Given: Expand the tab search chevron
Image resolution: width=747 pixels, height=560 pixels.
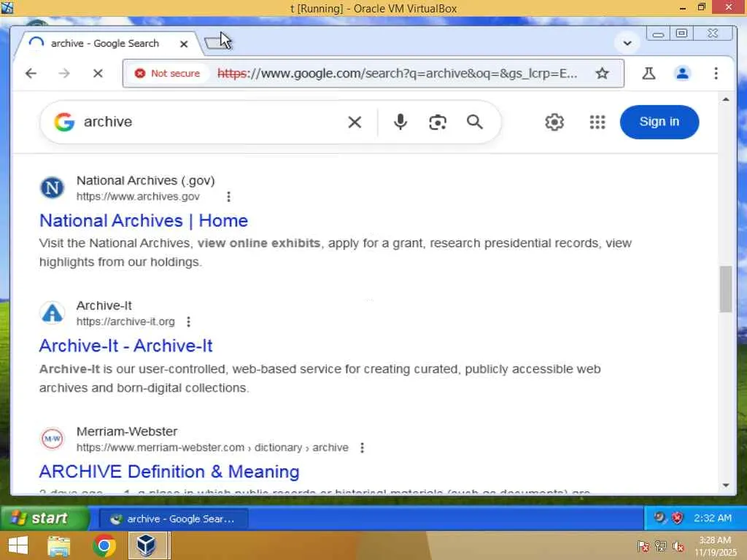Looking at the screenshot, I should click(x=627, y=43).
